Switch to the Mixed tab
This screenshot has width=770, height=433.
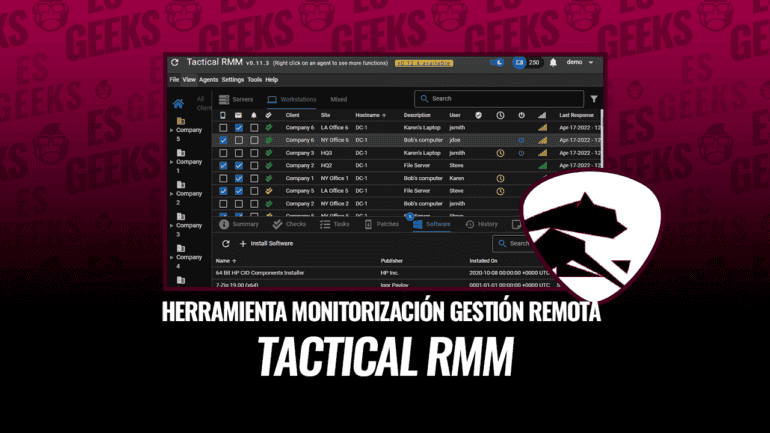[x=338, y=100]
